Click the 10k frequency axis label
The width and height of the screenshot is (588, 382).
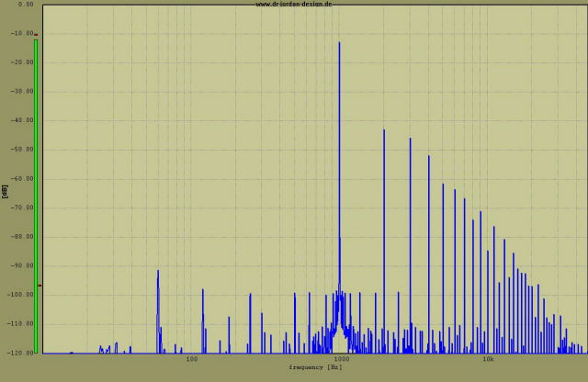(x=489, y=360)
